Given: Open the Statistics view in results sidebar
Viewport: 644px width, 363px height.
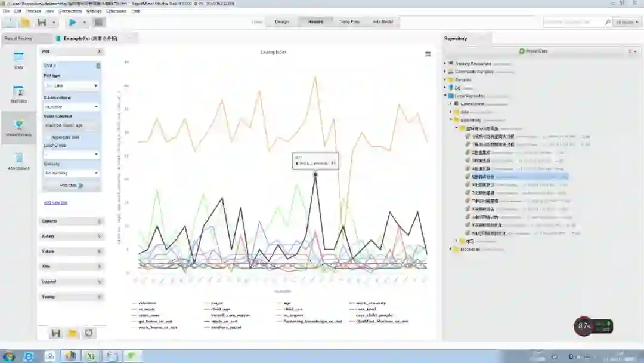Looking at the screenshot, I should pyautogui.click(x=18, y=94).
